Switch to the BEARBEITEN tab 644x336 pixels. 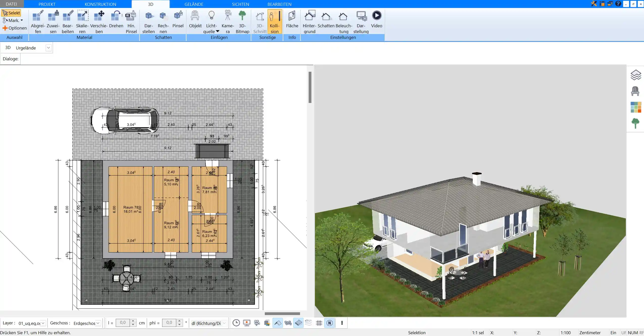click(279, 4)
